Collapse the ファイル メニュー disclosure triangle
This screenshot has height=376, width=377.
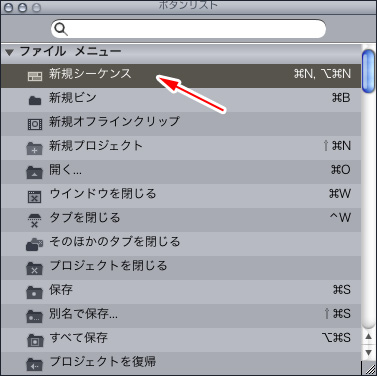[x=9, y=52]
